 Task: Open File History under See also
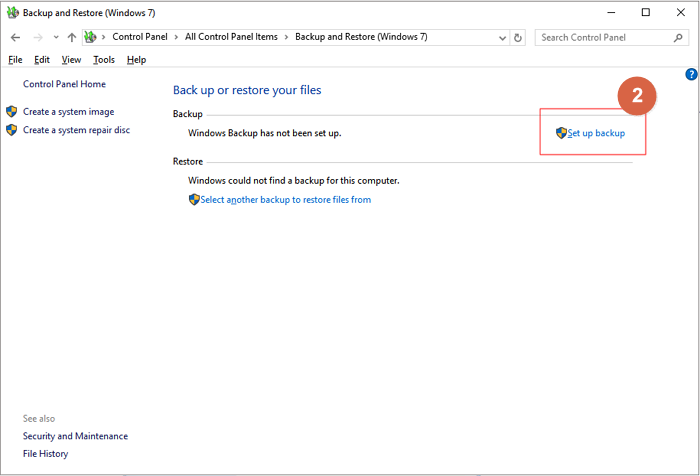pos(45,454)
